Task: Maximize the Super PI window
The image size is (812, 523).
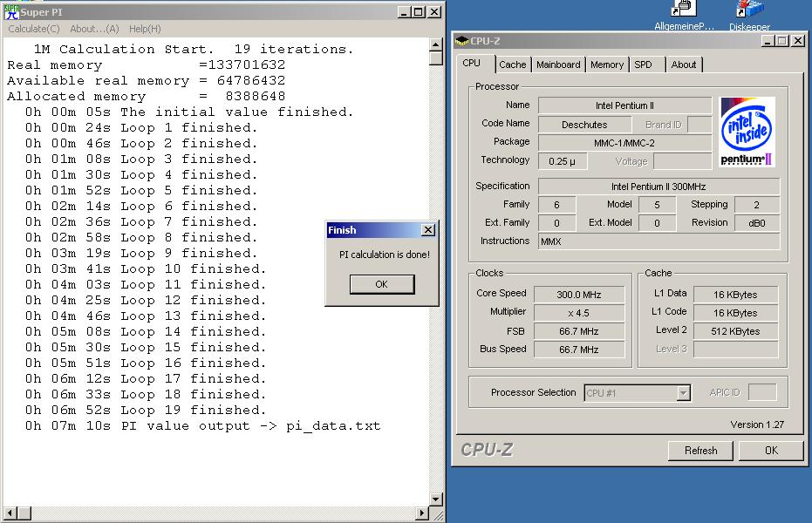Action: [419, 12]
